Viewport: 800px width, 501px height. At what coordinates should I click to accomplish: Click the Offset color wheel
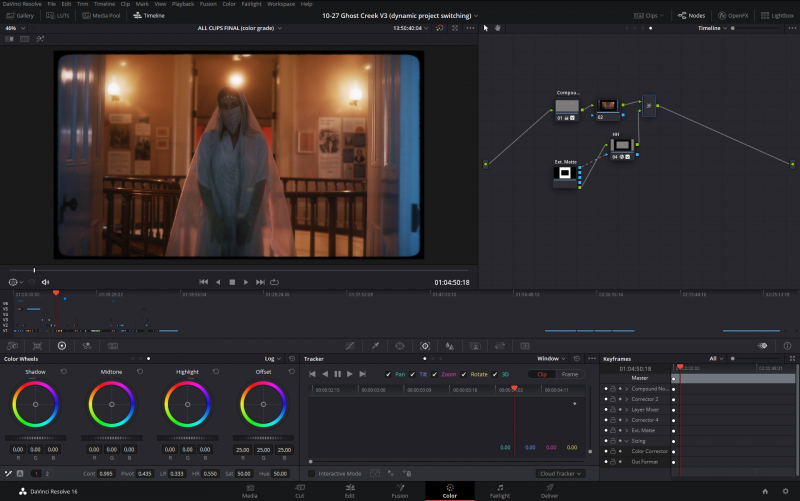point(263,404)
